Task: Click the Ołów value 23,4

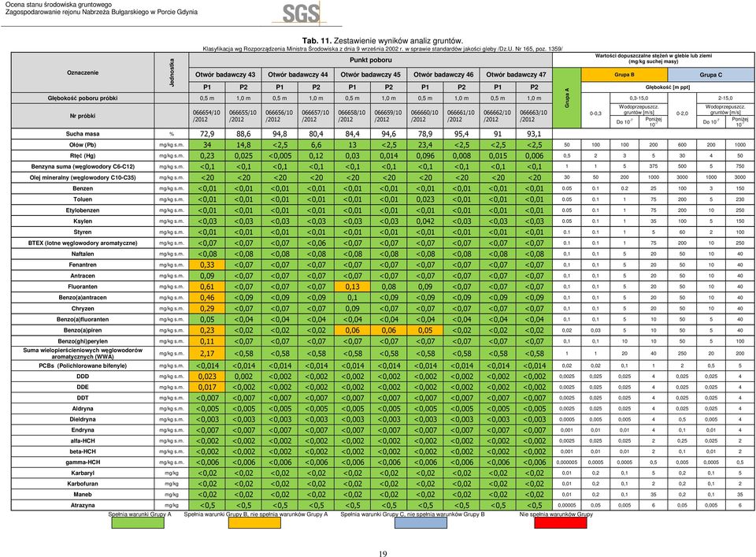Action: point(425,145)
